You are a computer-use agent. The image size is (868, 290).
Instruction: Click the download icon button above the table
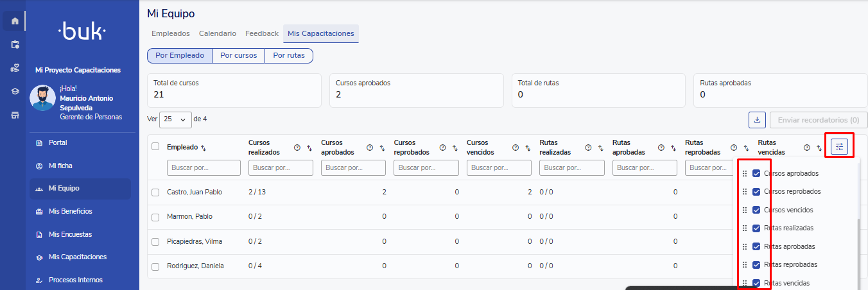coord(757,120)
